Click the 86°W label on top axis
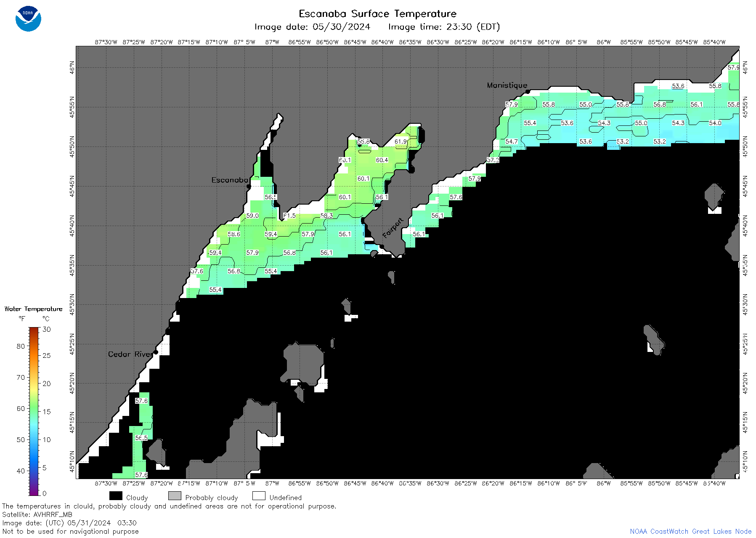Viewport: 756px width, 538px height. (604, 42)
